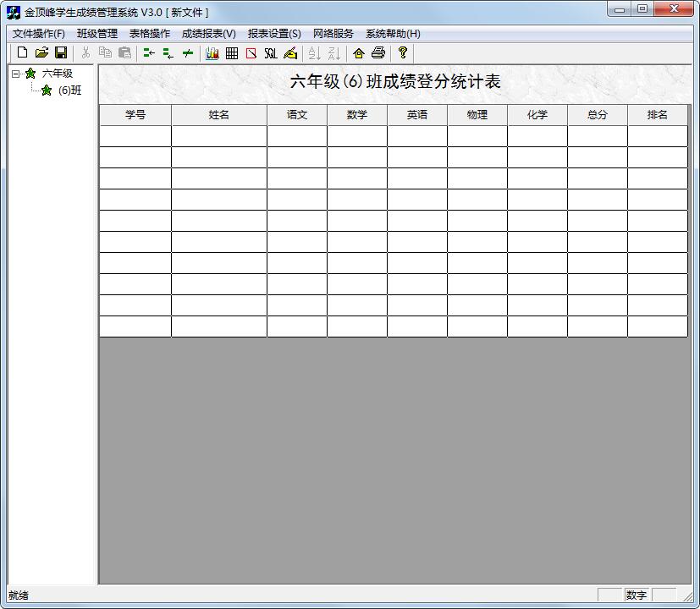Maximize the application window

[x=642, y=9]
